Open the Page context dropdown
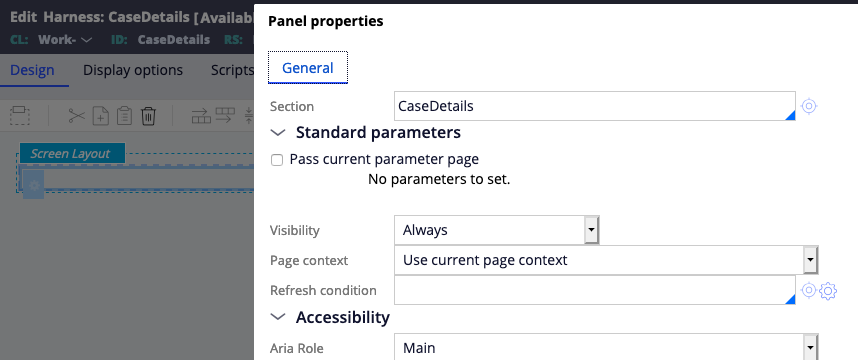The height and width of the screenshot is (360, 858). [x=606, y=260]
